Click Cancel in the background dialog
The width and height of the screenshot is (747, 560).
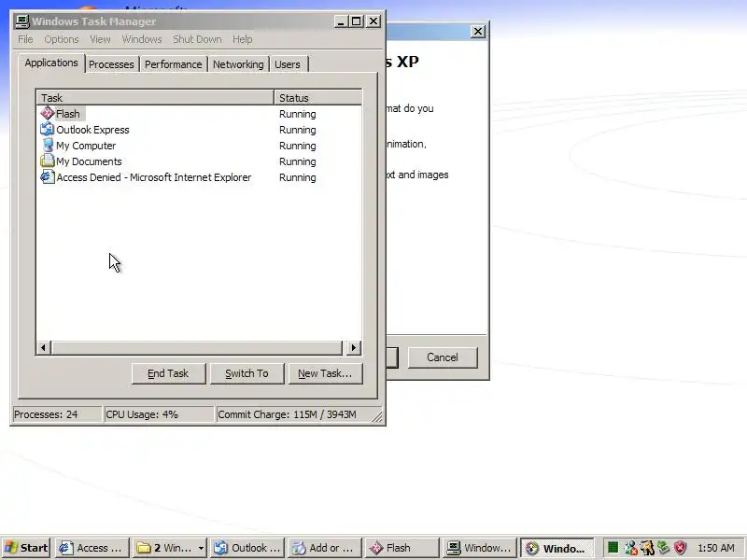(x=442, y=357)
